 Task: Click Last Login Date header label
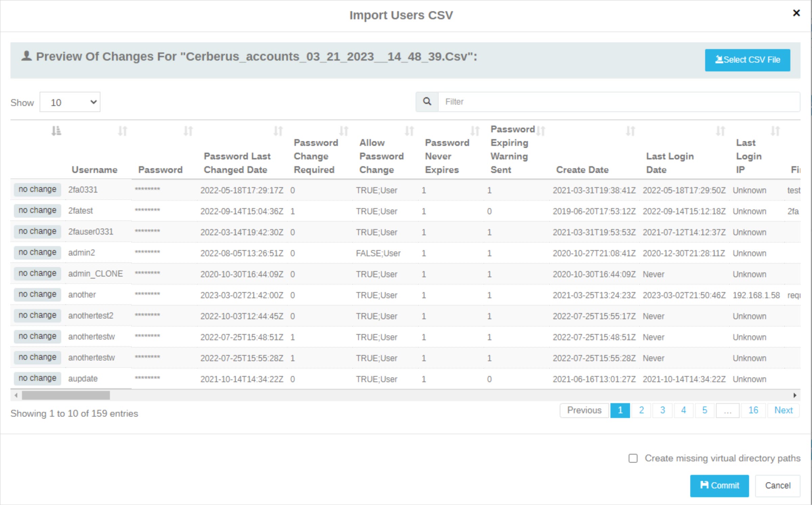click(x=670, y=163)
